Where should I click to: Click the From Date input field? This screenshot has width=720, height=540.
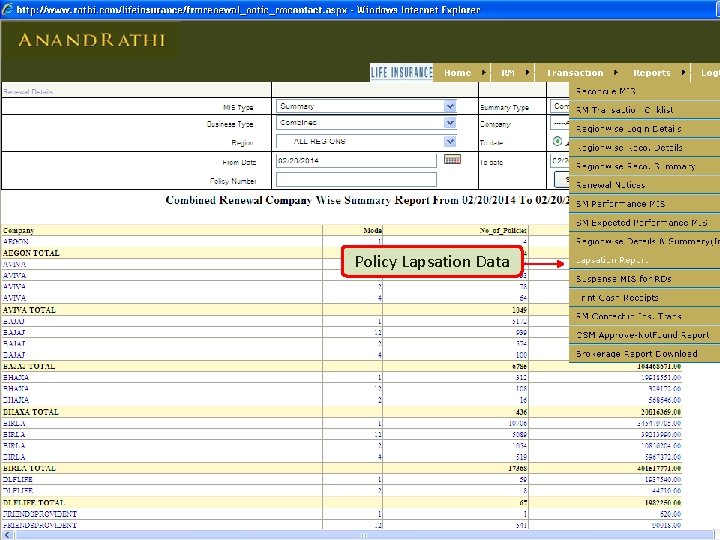pos(356,161)
